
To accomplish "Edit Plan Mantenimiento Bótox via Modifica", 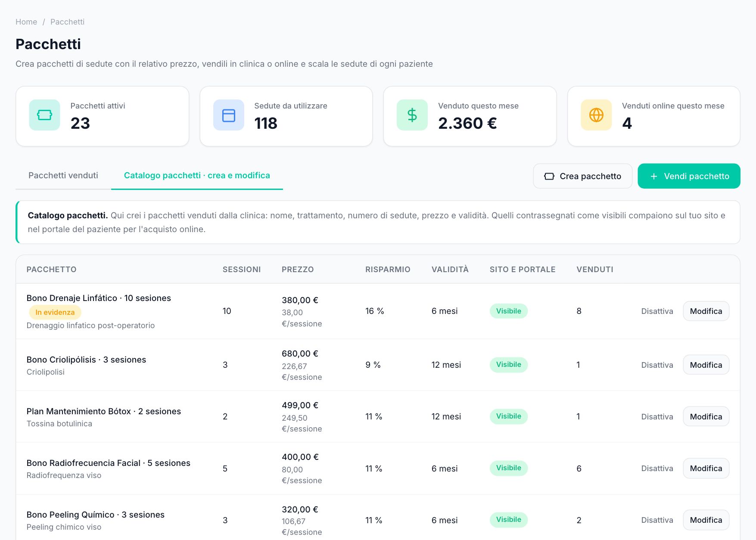I will 706,416.
